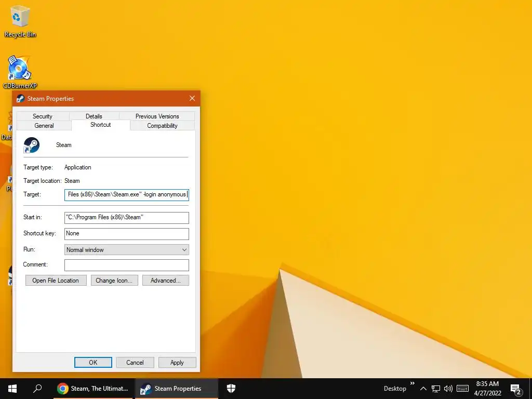Click the Steam icon in Properties title bar
Viewport: 532px width, 399px height.
coord(20,99)
